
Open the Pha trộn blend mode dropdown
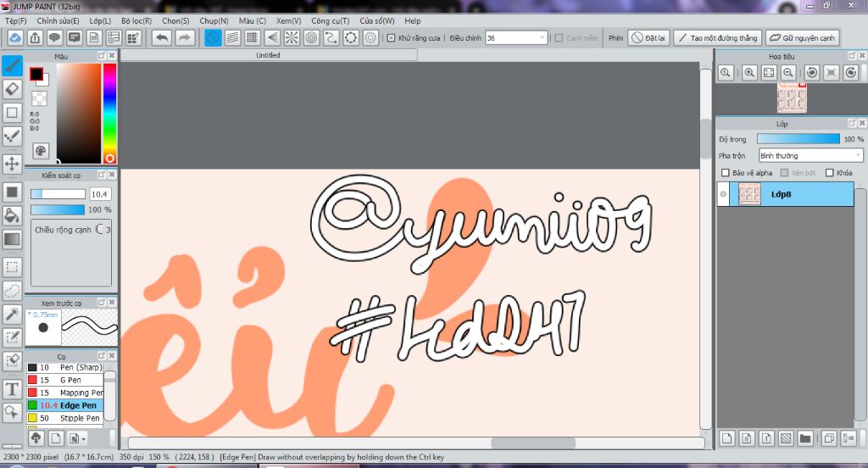tap(810, 156)
